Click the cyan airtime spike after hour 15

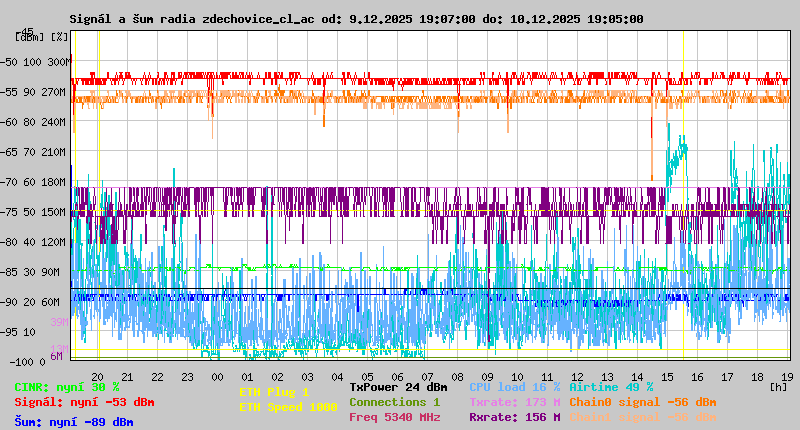point(682,150)
